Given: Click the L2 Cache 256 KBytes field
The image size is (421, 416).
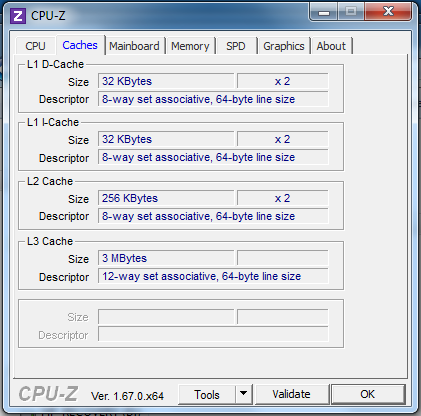Looking at the screenshot, I should point(166,198).
